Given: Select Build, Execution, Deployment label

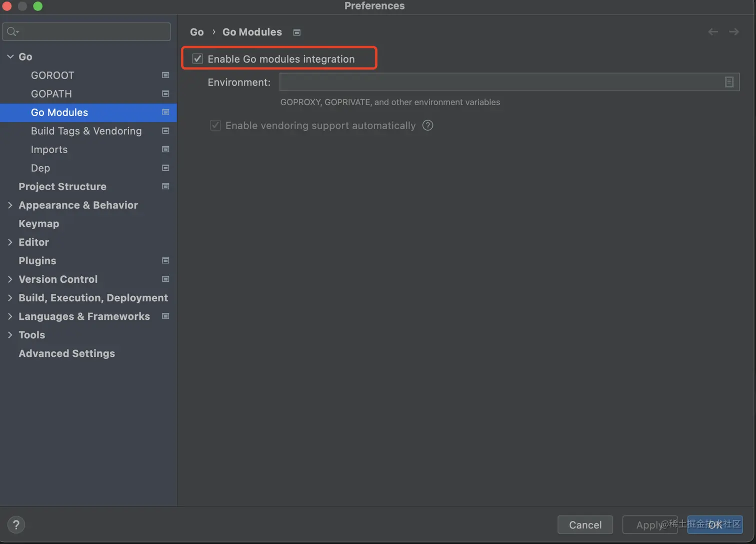Looking at the screenshot, I should tap(93, 298).
